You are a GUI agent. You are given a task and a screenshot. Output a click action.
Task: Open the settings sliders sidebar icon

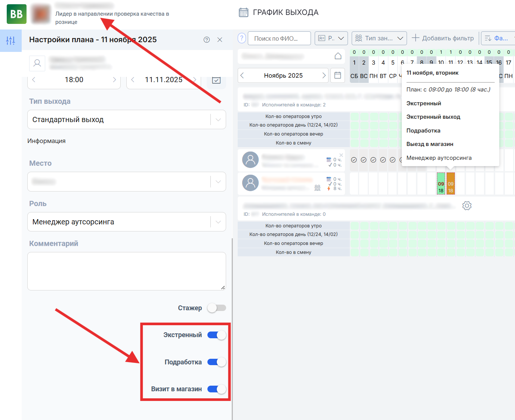(x=10, y=40)
